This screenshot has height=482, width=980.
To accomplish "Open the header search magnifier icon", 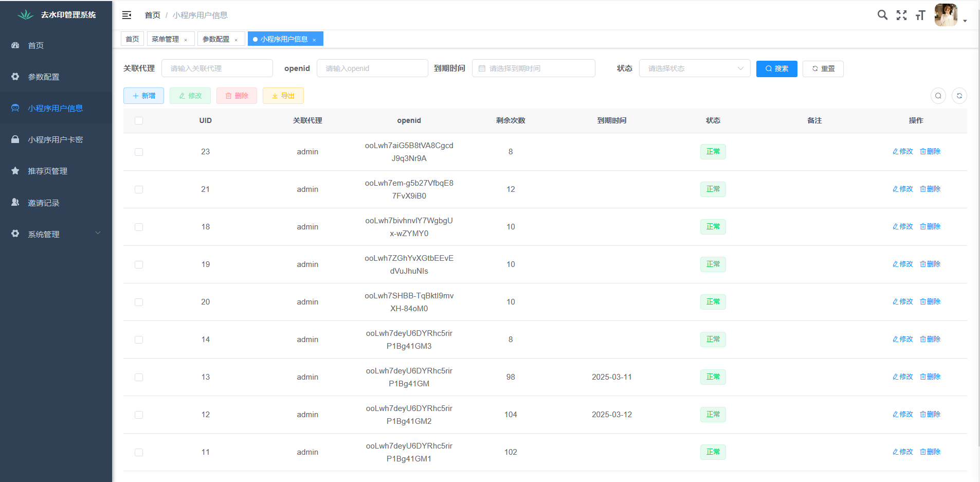I will [x=882, y=15].
